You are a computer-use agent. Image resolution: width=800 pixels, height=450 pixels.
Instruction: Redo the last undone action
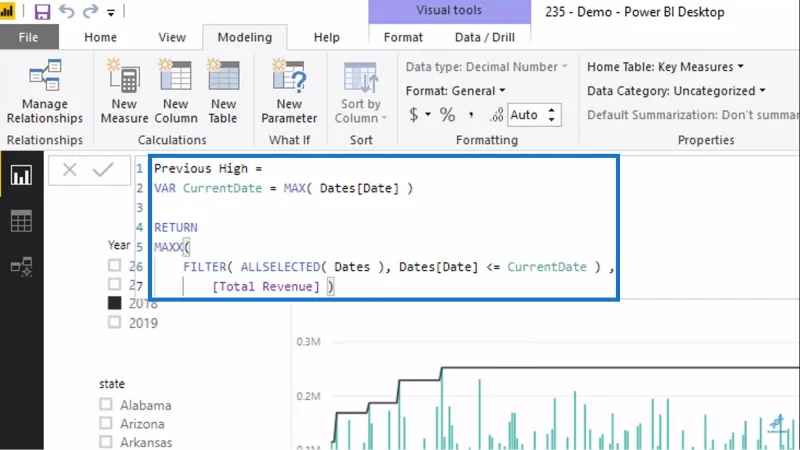point(90,11)
